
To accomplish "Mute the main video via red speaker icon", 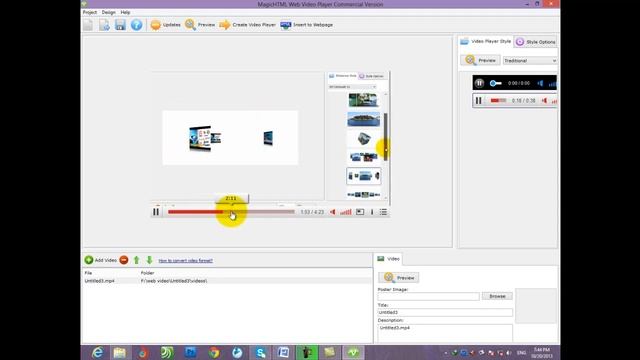I will 333,212.
